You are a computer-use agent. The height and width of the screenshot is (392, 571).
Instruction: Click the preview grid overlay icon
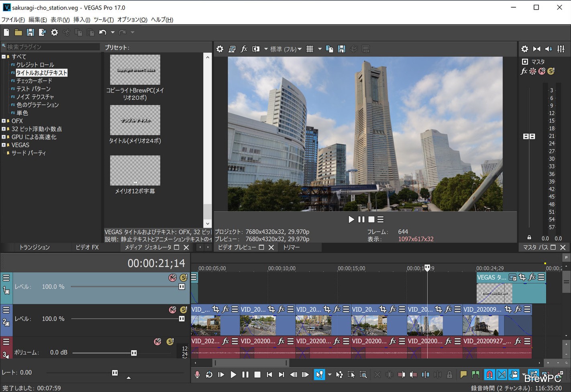(x=310, y=49)
